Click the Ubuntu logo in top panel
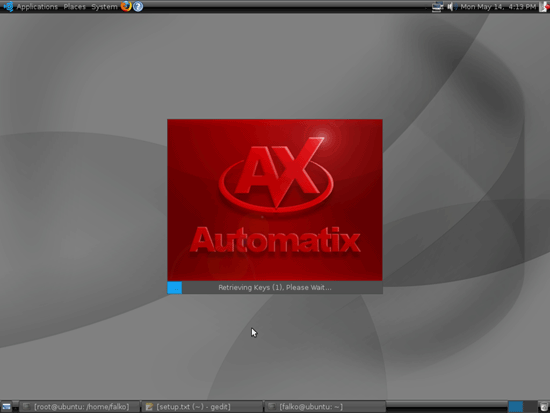 [x=8, y=6]
